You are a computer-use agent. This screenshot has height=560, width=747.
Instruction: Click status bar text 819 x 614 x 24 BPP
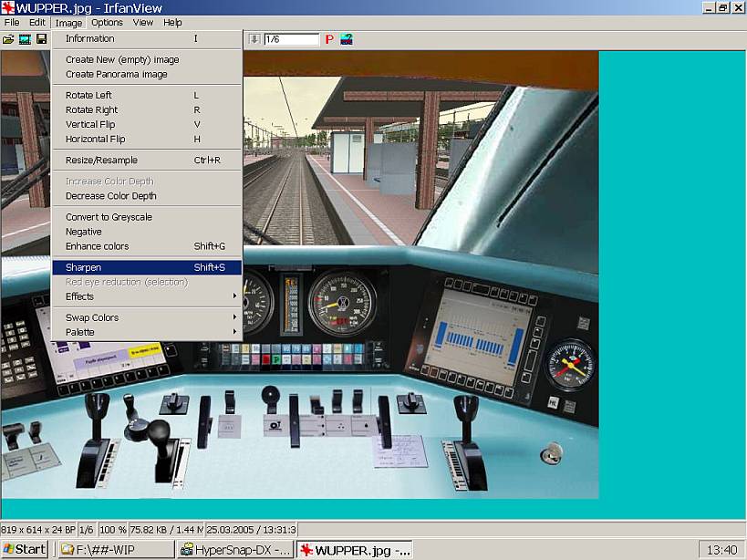(38, 530)
